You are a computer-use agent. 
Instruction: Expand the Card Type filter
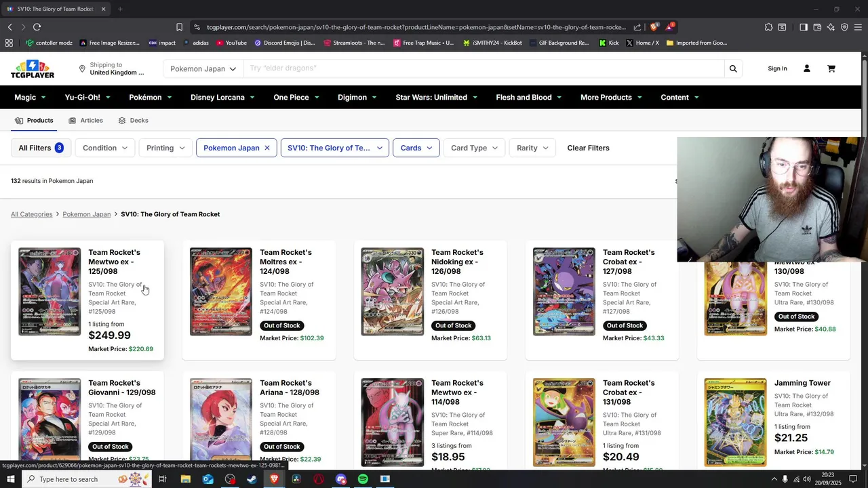[x=475, y=148]
